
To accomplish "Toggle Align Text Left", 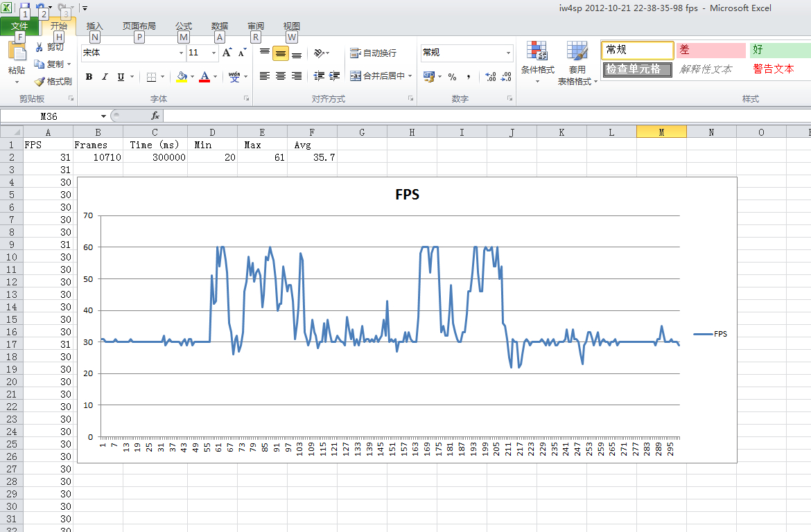I will point(264,76).
